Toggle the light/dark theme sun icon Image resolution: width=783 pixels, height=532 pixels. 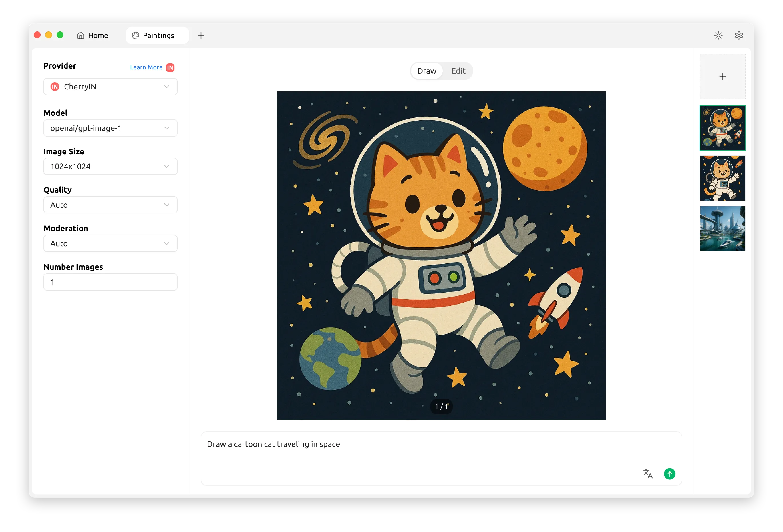718,35
